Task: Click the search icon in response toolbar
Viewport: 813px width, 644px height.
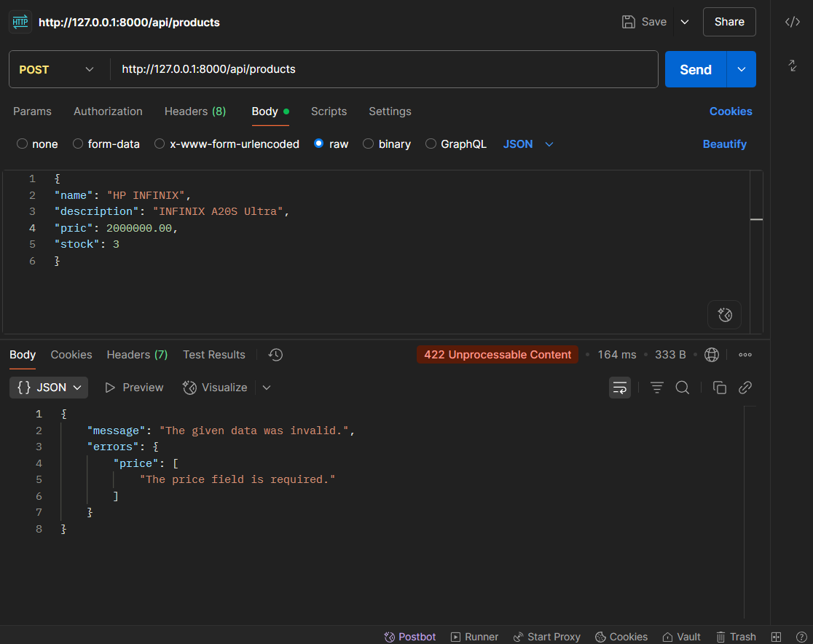Action: coord(683,388)
